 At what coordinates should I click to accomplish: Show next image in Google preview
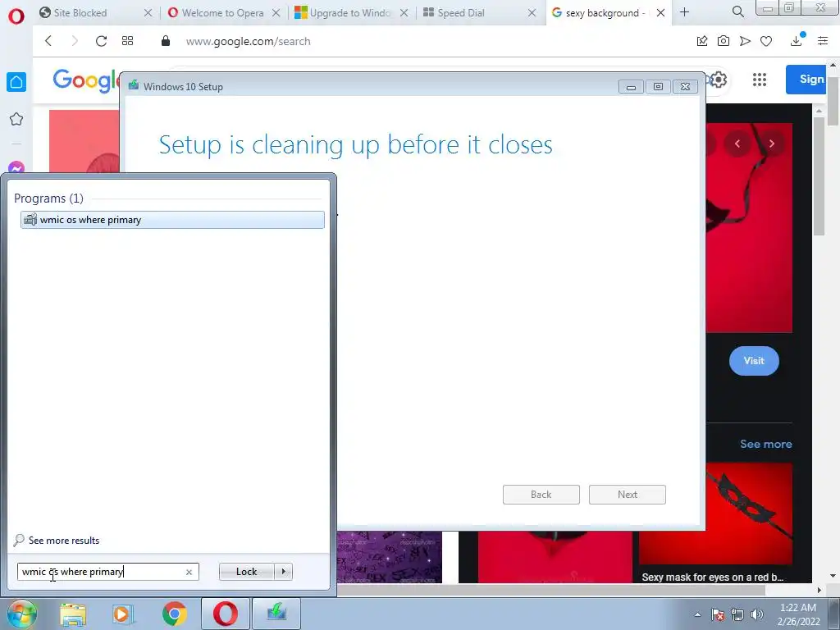[x=771, y=144]
